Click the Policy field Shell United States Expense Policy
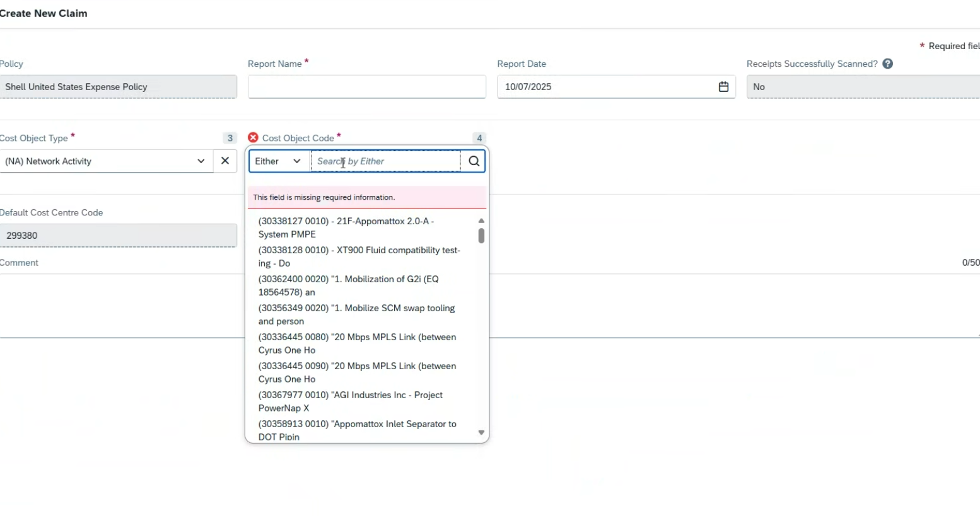The image size is (980, 516). (118, 87)
